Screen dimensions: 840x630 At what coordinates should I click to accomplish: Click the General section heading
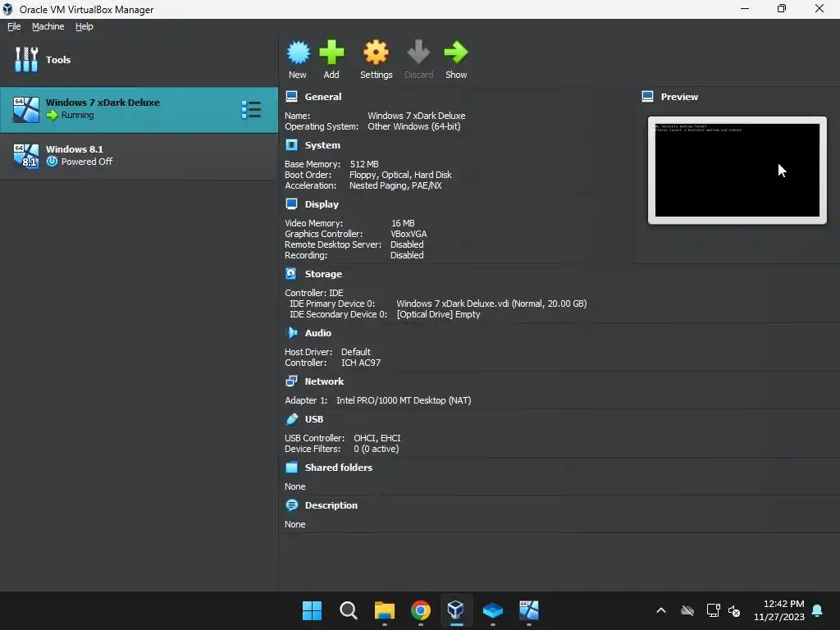[323, 97]
